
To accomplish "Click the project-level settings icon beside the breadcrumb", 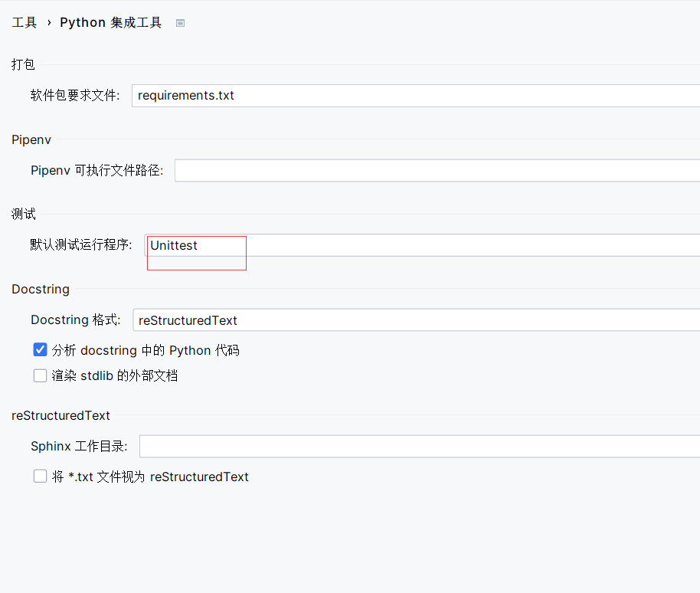I will pyautogui.click(x=180, y=23).
